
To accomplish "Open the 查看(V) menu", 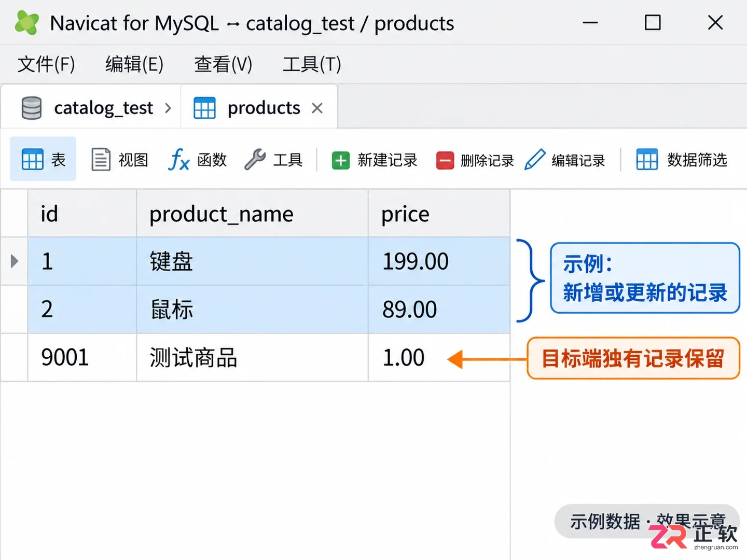I will point(223,64).
